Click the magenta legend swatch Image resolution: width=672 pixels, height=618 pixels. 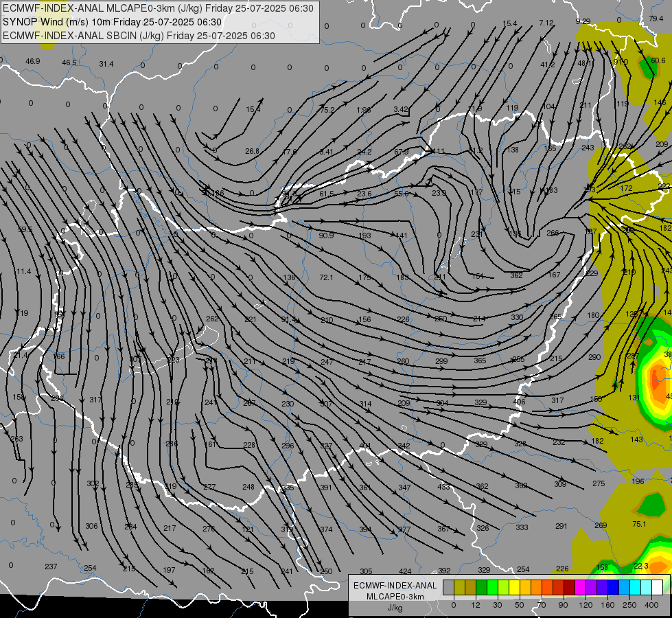point(581,587)
